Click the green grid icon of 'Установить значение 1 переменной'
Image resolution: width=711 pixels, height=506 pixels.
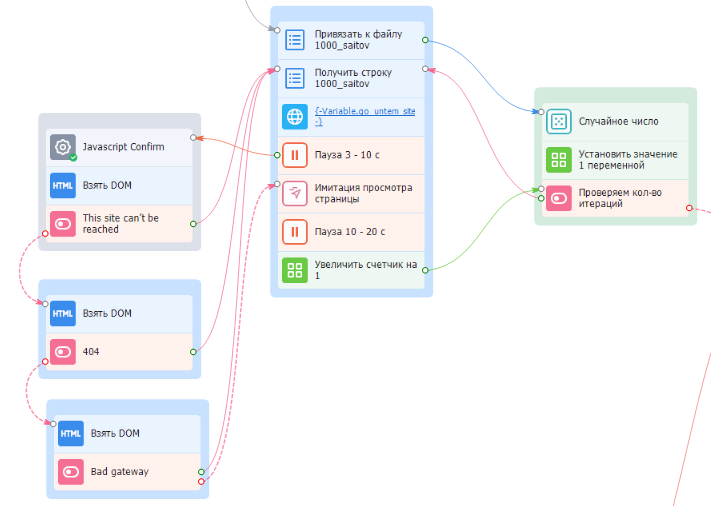tap(559, 160)
